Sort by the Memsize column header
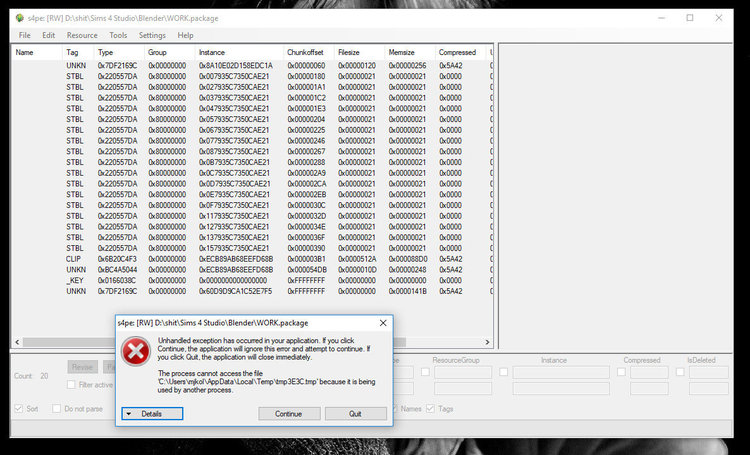 point(410,52)
